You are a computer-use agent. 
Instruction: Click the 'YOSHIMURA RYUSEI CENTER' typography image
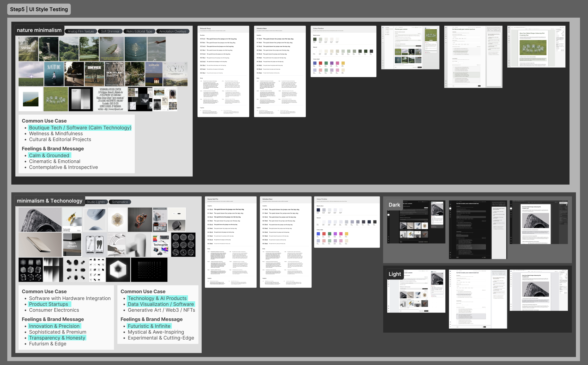(x=110, y=99)
